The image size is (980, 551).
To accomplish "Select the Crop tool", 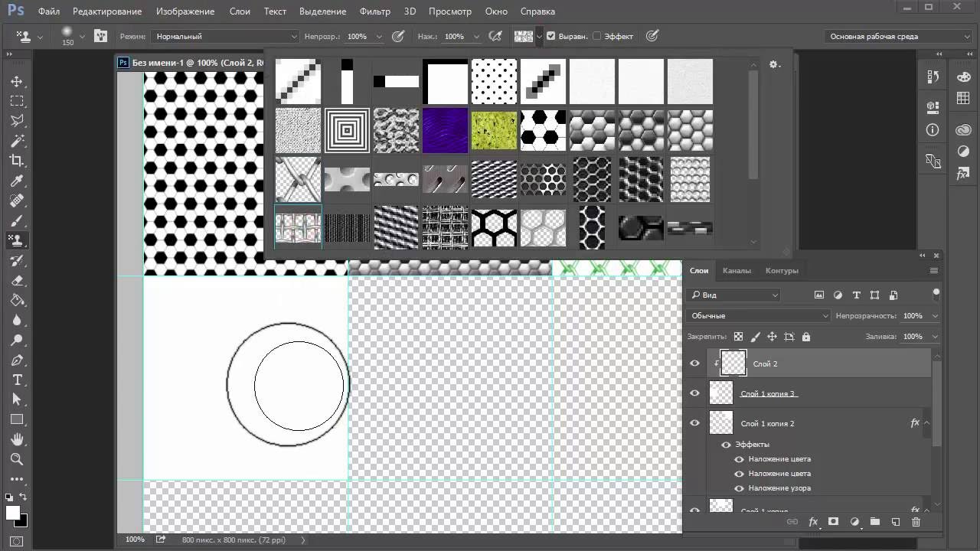I will 17,161.
